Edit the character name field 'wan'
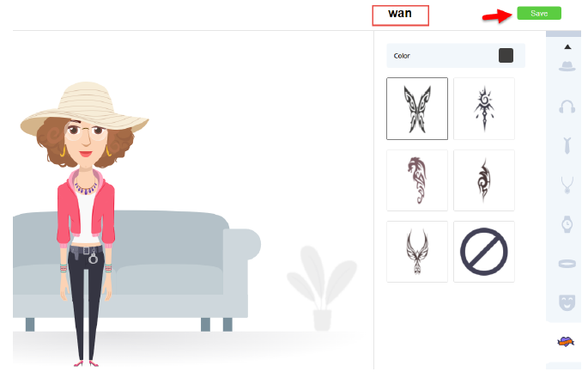Screen dimensions: 588x378 [x=400, y=15]
